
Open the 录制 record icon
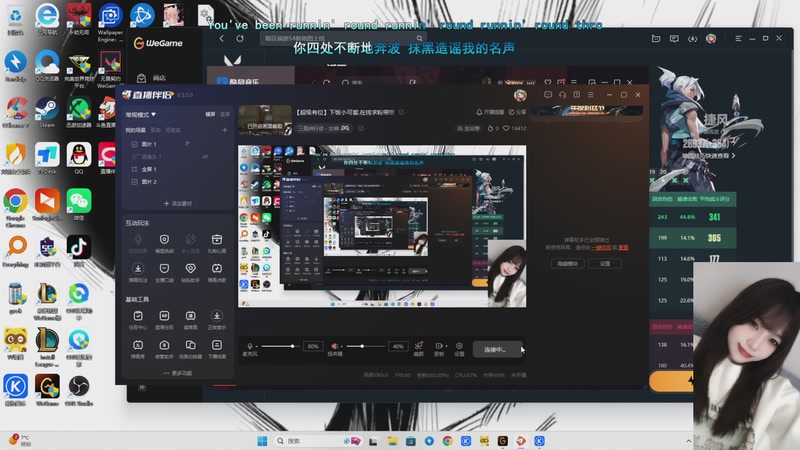click(x=438, y=346)
